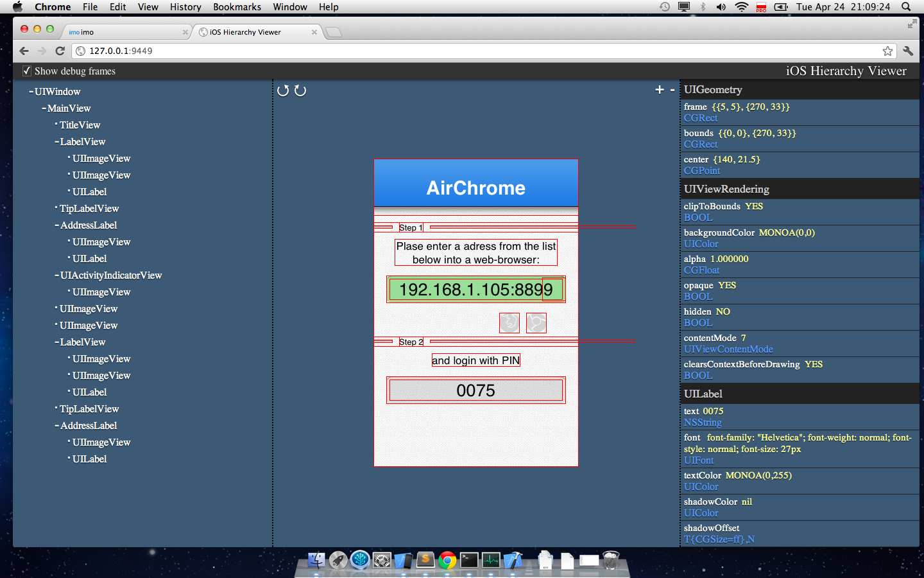
Task: Click the UIGeometry section header
Action: (x=800, y=90)
